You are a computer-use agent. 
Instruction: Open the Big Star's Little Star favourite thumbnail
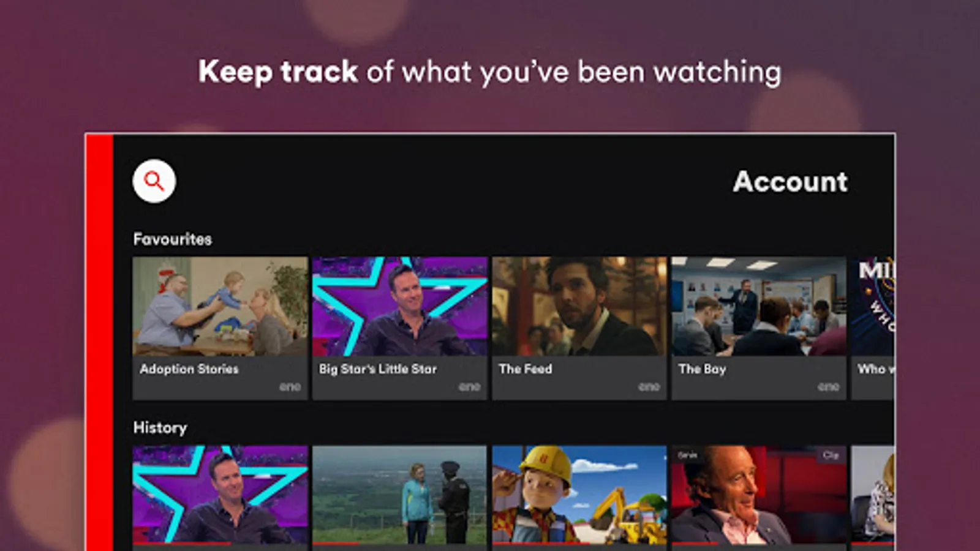(x=400, y=306)
